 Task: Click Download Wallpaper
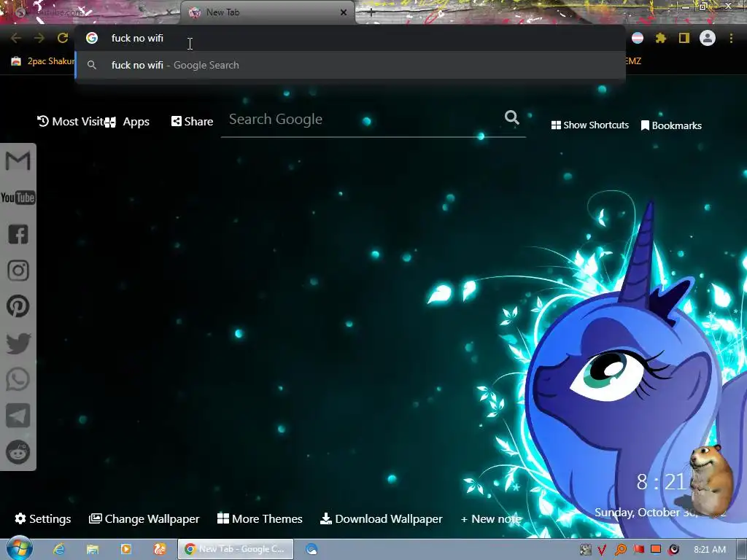tap(381, 518)
